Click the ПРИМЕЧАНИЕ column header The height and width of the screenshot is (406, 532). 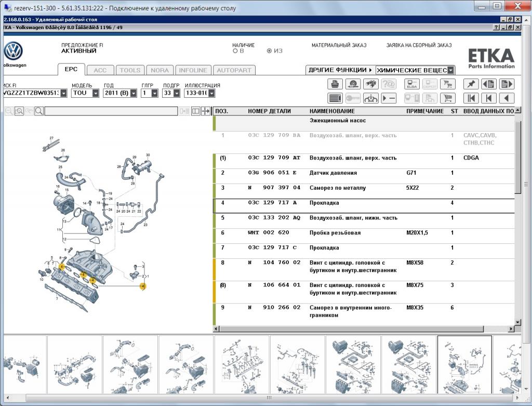pyautogui.click(x=425, y=111)
